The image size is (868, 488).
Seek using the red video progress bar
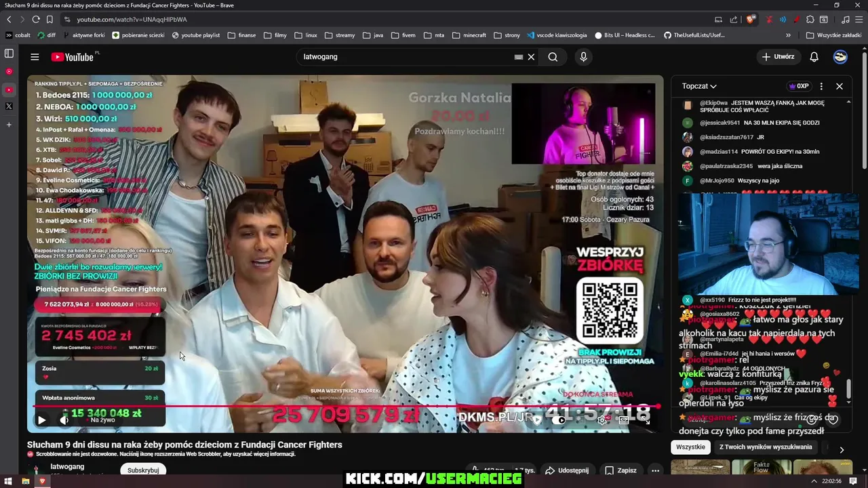(345, 407)
